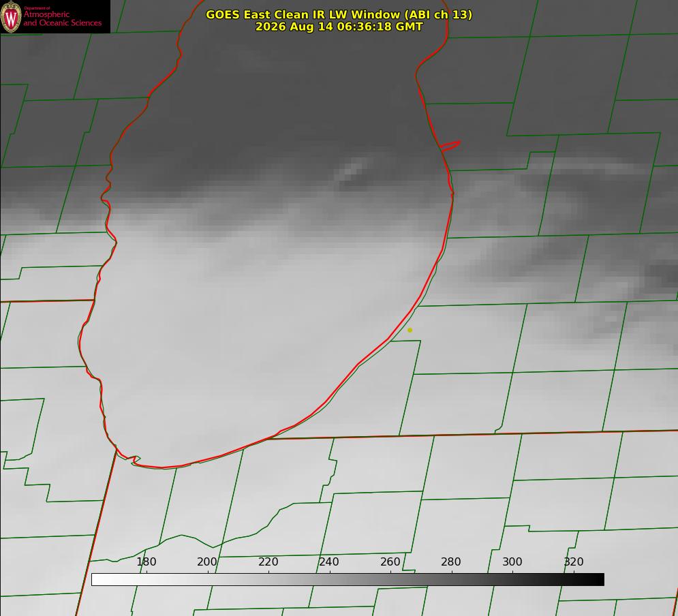The image size is (678, 616).
Task: Click the 260 colorbar label
Action: 390,561
